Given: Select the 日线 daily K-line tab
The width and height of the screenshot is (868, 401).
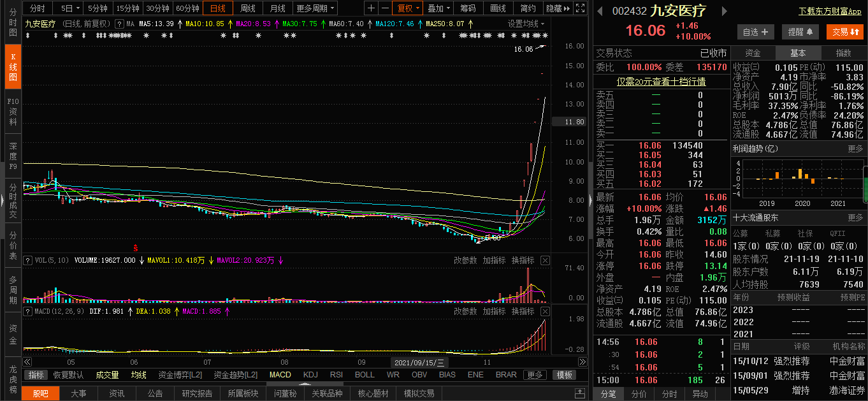Looking at the screenshot, I should 218,8.
